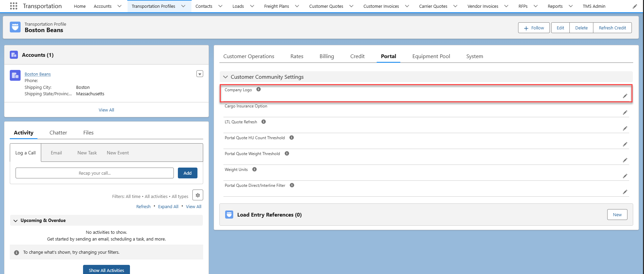
Task: Open the Accounts nav dropdown chevron
Action: click(119, 6)
